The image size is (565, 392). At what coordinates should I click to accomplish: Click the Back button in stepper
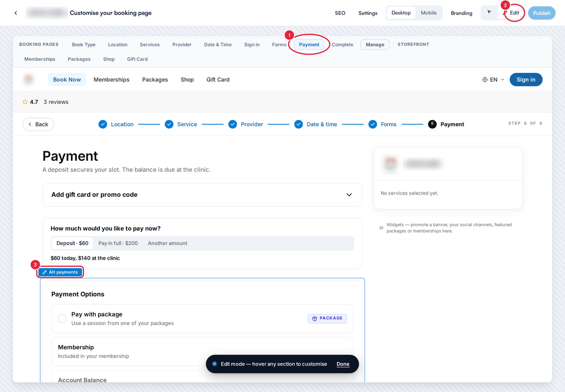[38, 124]
